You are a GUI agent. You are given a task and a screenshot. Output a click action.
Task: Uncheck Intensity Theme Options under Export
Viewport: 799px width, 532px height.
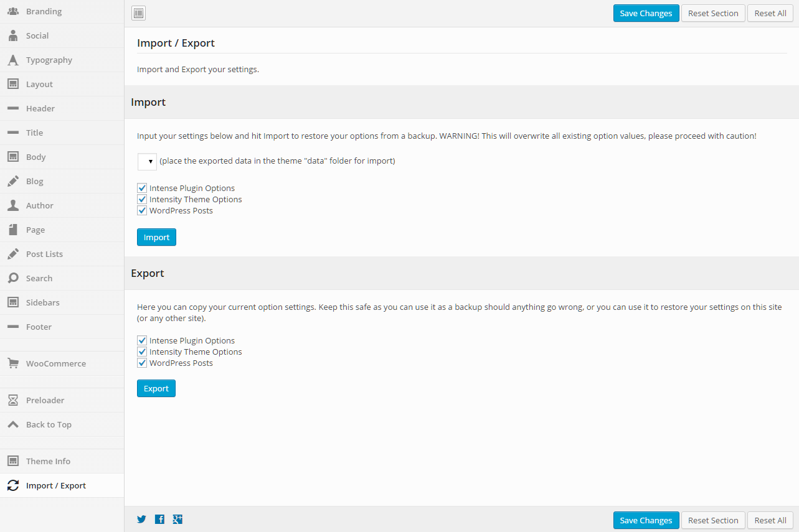(142, 352)
